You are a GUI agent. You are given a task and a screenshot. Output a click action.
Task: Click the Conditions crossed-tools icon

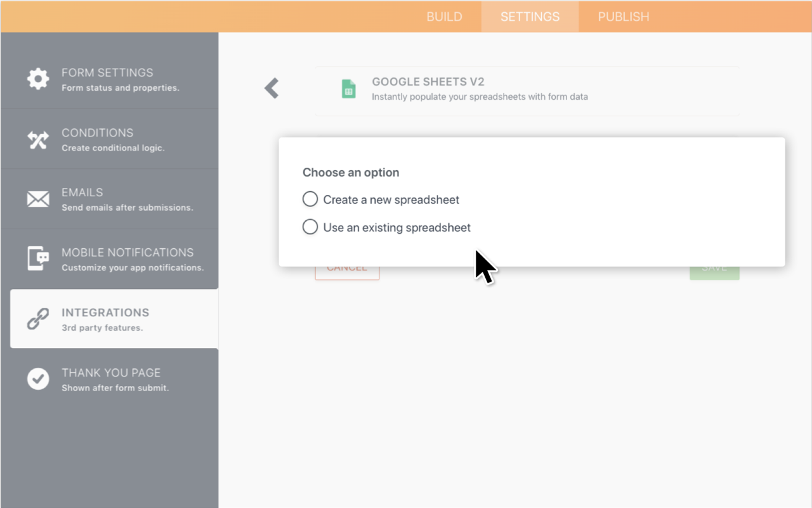coord(38,140)
